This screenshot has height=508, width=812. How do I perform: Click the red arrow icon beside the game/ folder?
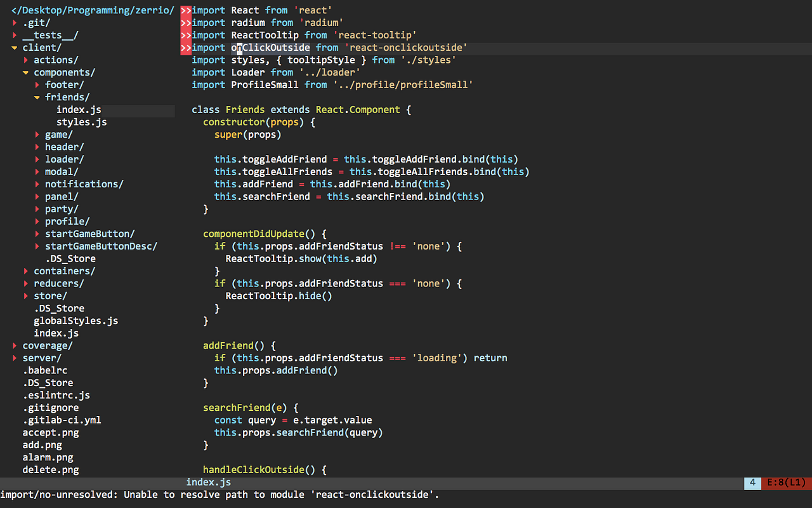coord(37,134)
